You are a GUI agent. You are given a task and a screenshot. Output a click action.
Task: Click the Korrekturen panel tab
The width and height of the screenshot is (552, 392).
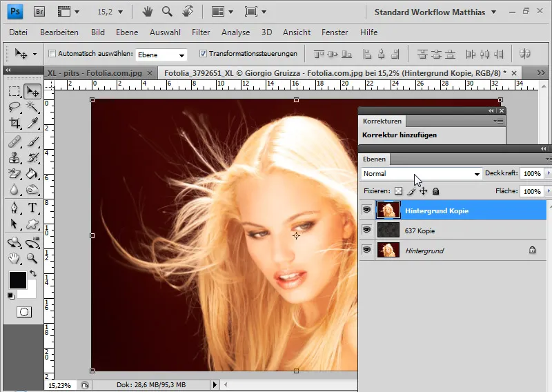382,121
